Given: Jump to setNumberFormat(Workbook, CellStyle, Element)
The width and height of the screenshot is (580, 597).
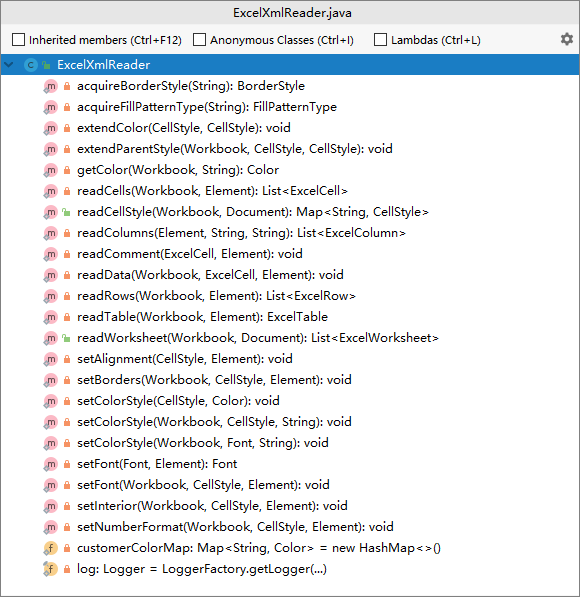Looking at the screenshot, I should click(x=235, y=527).
